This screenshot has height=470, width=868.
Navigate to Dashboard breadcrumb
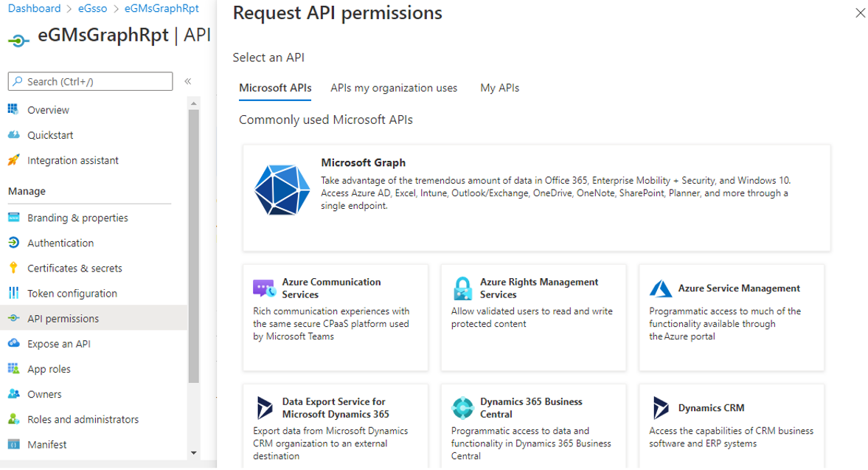pos(35,8)
